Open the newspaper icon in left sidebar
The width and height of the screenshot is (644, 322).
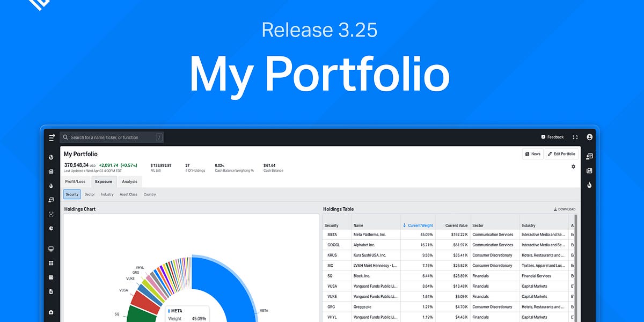pyautogui.click(x=51, y=172)
